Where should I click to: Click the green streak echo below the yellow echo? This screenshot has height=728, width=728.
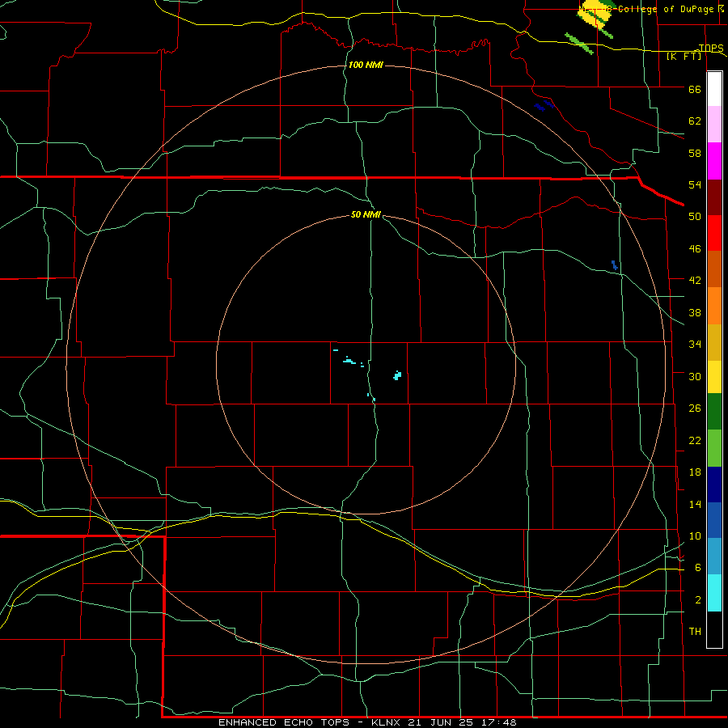point(579,43)
